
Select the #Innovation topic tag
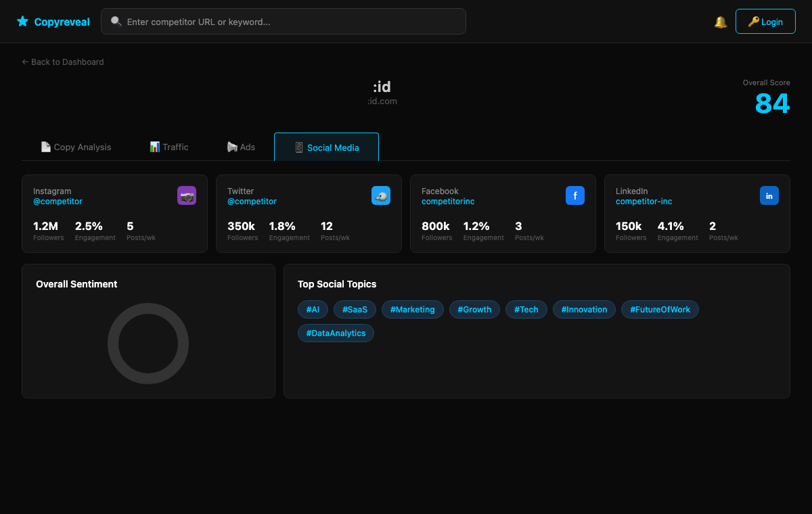pyautogui.click(x=585, y=310)
